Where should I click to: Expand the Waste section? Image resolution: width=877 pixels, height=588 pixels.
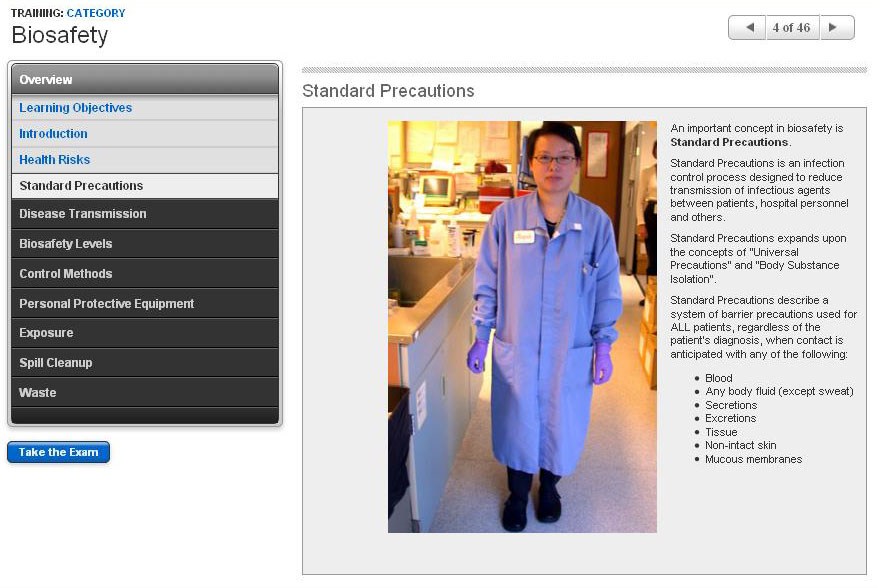pyautogui.click(x=38, y=393)
